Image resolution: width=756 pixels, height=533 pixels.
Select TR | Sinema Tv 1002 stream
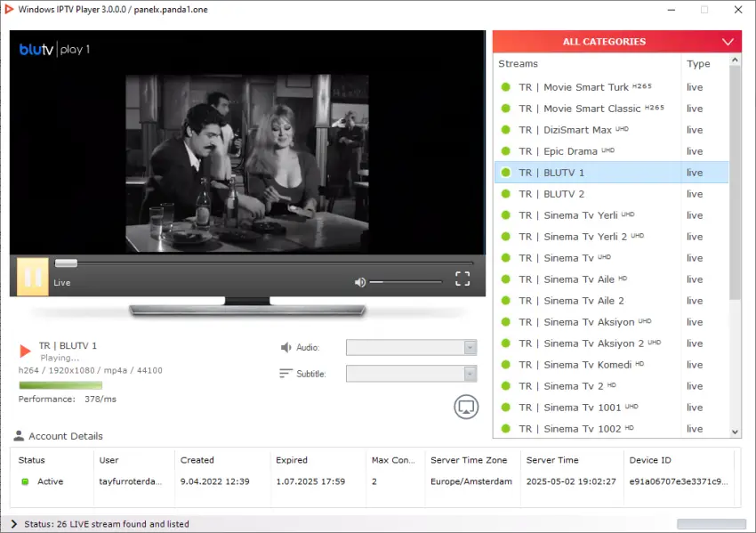611,428
